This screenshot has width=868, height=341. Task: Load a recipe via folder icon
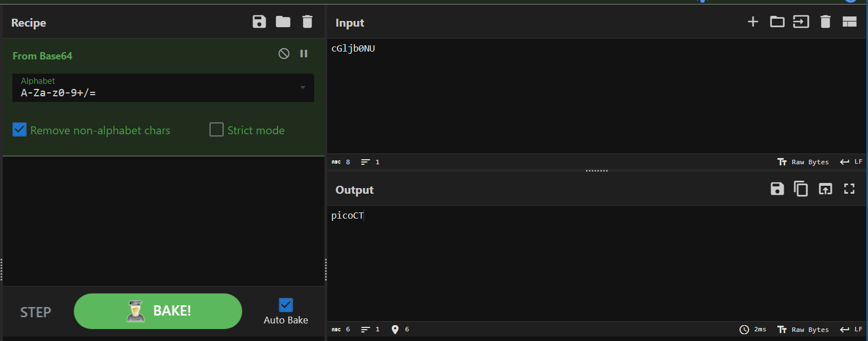pos(283,22)
